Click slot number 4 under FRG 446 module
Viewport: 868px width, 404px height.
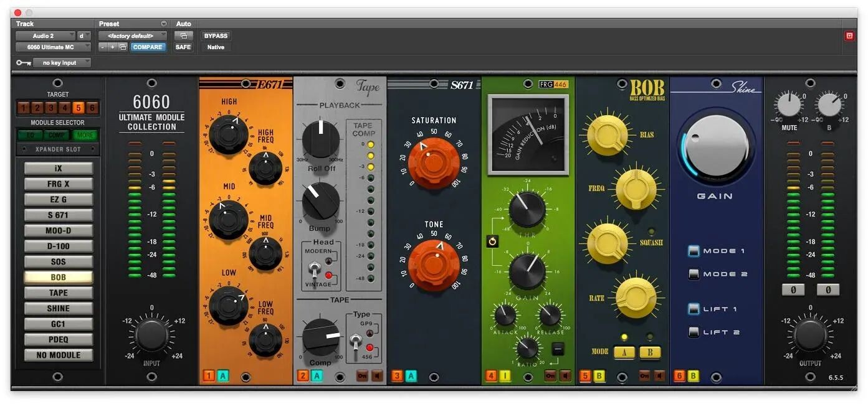(x=491, y=376)
